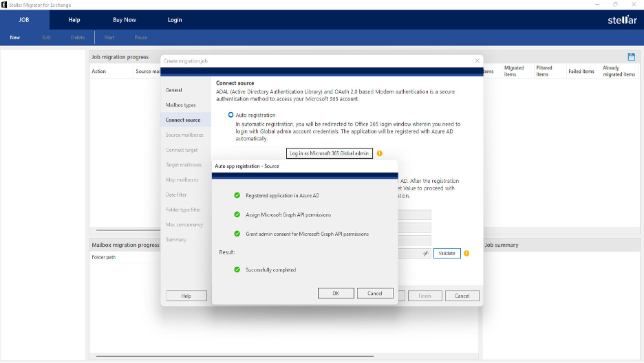
Task: Click the Job migration progress horizontal scrollbar
Action: click(128, 230)
